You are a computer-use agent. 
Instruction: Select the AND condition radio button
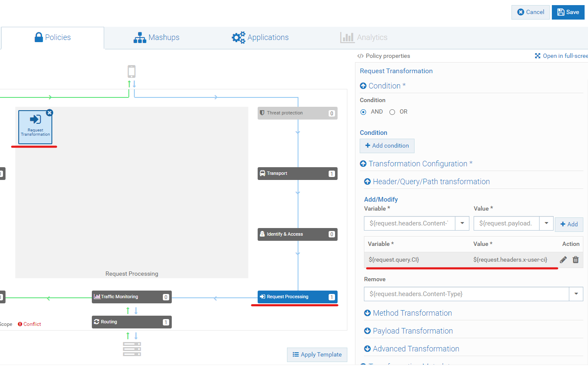coord(363,112)
